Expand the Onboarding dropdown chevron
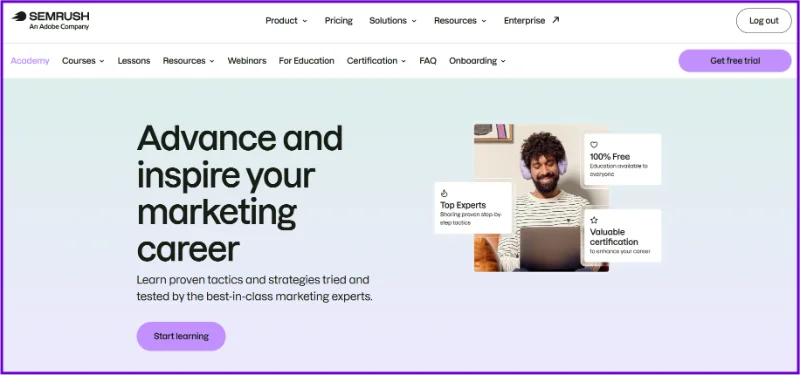 coord(503,61)
